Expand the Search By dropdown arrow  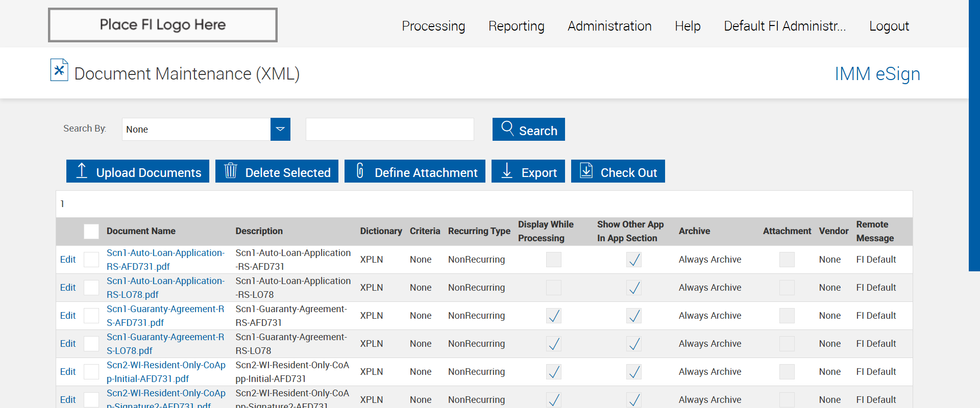(x=280, y=130)
